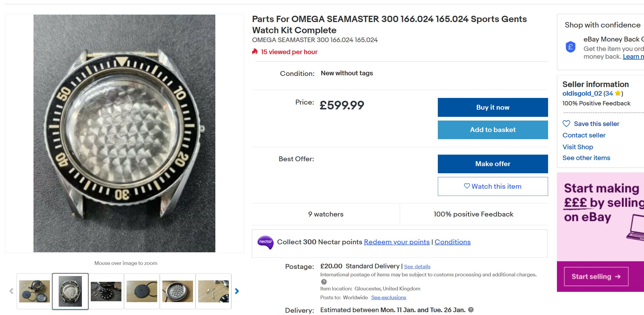Click Start selling promo button
The width and height of the screenshot is (644, 315).
(x=596, y=276)
